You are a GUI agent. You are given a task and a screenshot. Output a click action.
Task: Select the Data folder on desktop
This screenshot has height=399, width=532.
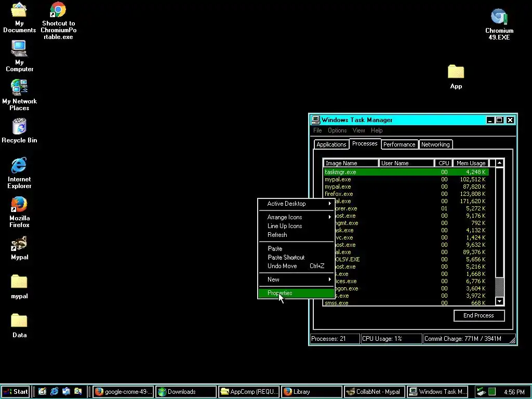coord(19,326)
